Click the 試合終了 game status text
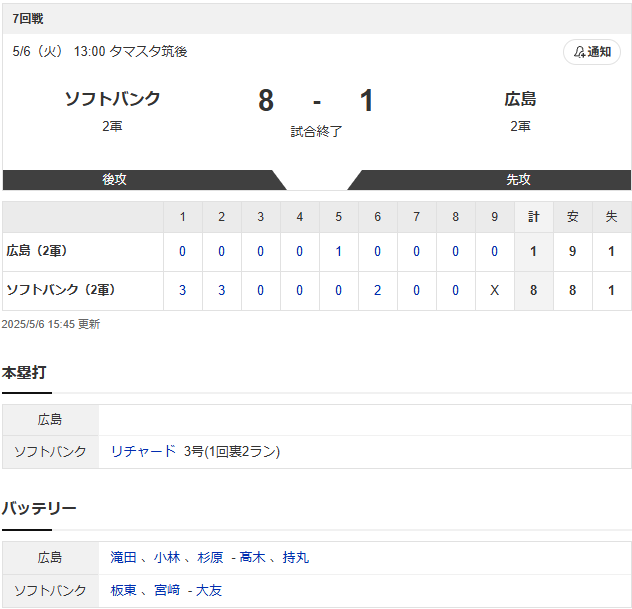Viewport: 632px width, 609px height. [316, 131]
